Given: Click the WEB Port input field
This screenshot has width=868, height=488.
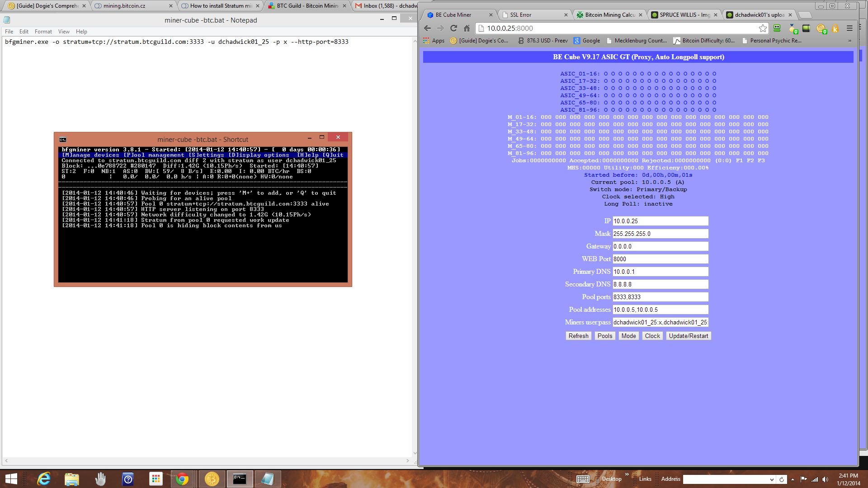Looking at the screenshot, I should pos(660,259).
